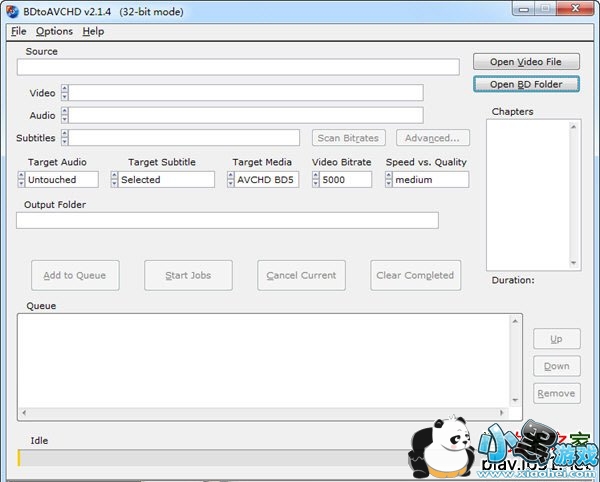
Task: Step Video stream spinner up arrow
Action: click(x=65, y=89)
